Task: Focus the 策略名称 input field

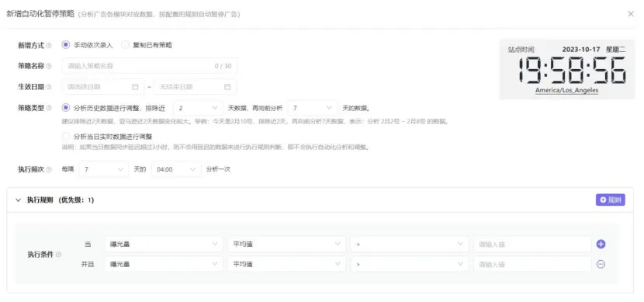Action: pyautogui.click(x=150, y=66)
